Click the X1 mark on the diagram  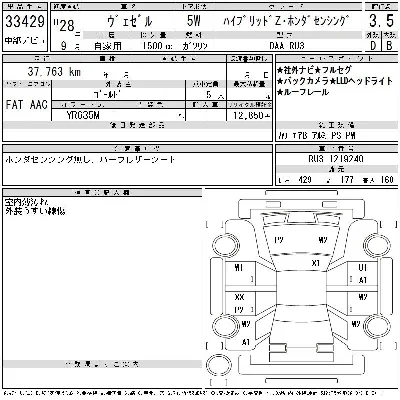click(315, 263)
